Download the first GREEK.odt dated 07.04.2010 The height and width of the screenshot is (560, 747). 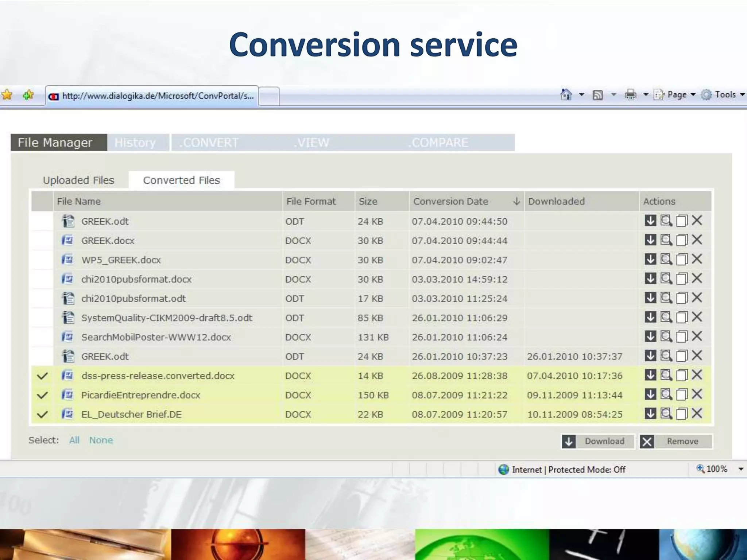[x=650, y=221]
